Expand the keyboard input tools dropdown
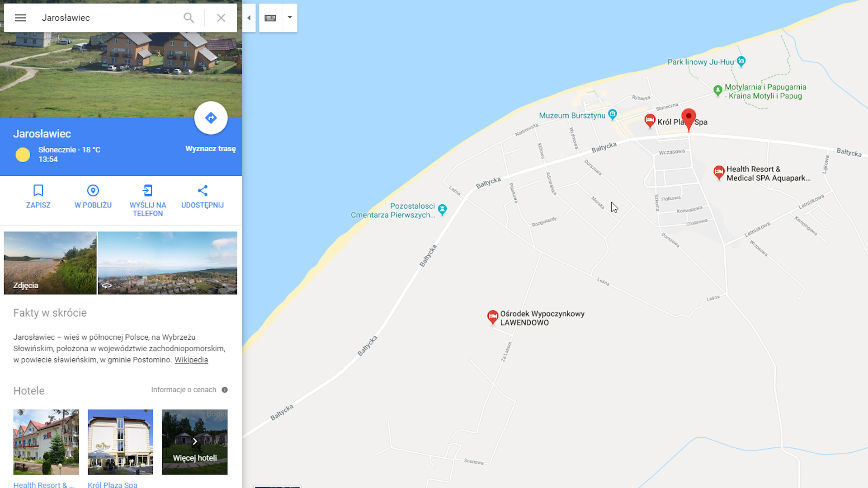 290,18
